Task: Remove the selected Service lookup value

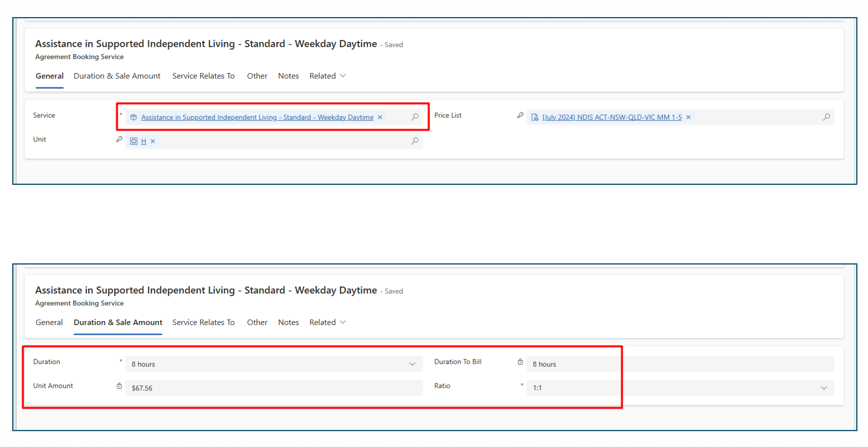Action: [380, 117]
